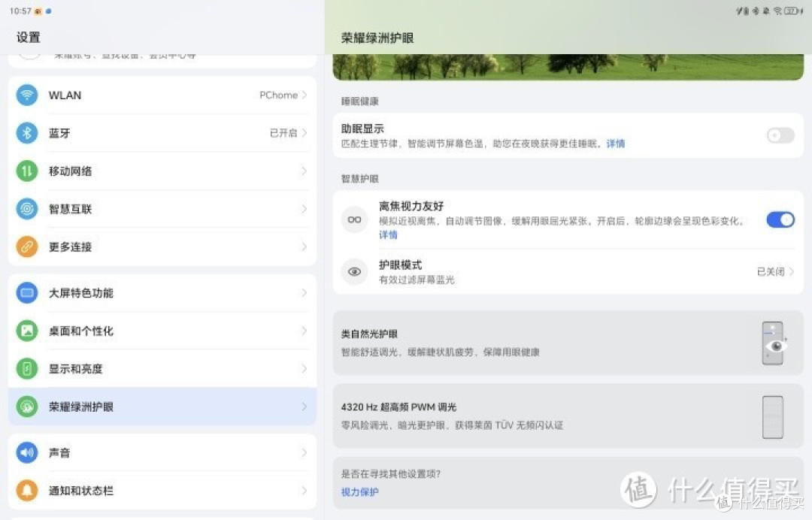Enable the 助眠显示 switch
812x520 pixels.
click(x=780, y=135)
